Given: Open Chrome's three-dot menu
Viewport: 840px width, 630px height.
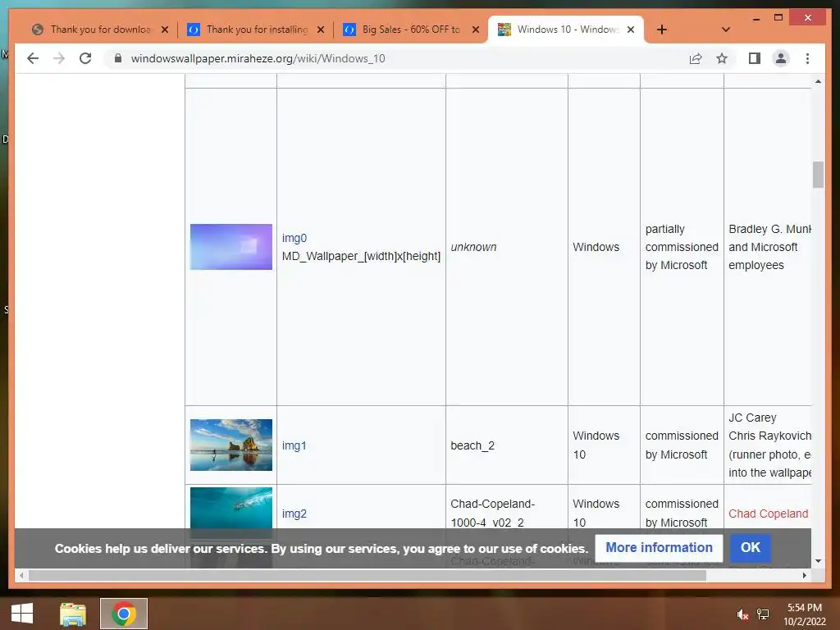Looking at the screenshot, I should coord(807,58).
